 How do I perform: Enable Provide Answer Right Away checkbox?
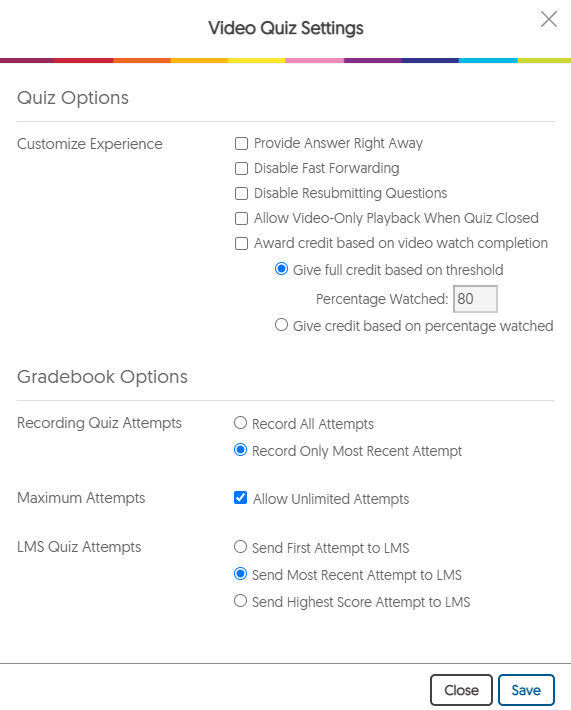[x=241, y=144]
